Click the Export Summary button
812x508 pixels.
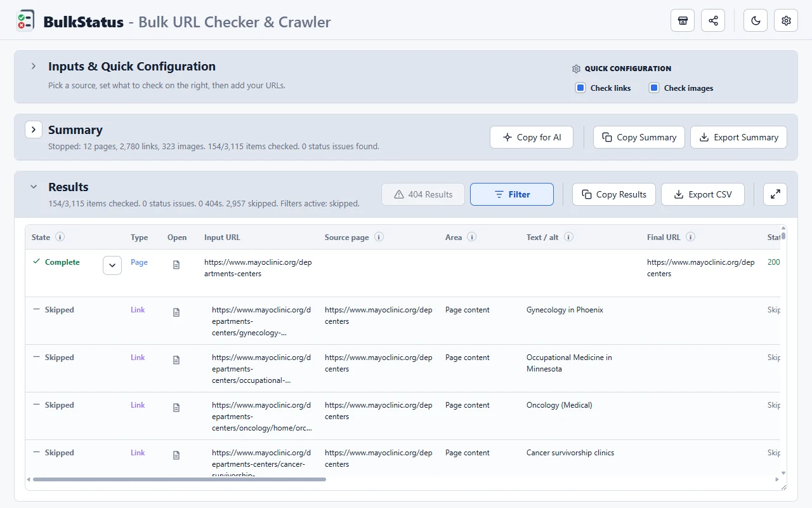(739, 137)
